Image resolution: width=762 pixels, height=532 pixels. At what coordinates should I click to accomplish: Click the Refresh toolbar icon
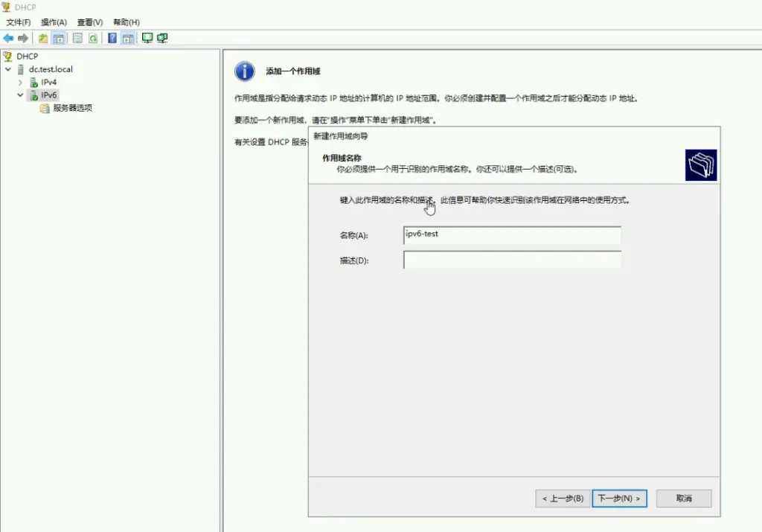click(x=93, y=38)
